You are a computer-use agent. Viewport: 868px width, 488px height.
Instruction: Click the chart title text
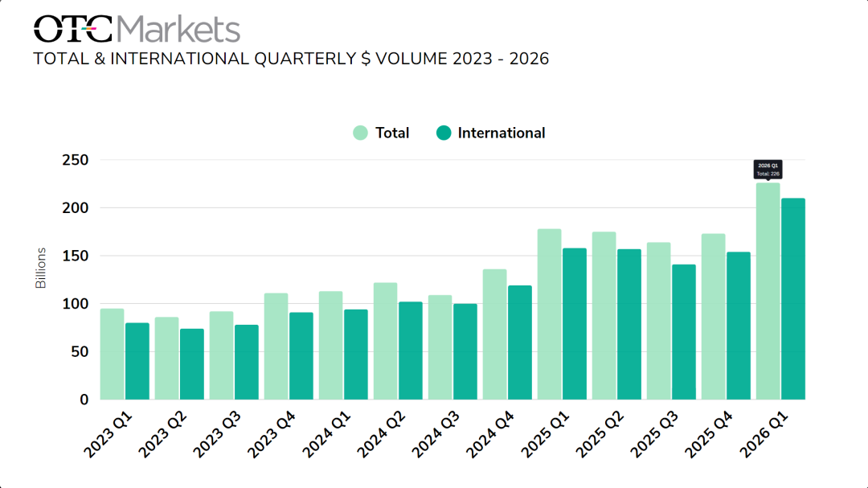[x=291, y=59]
